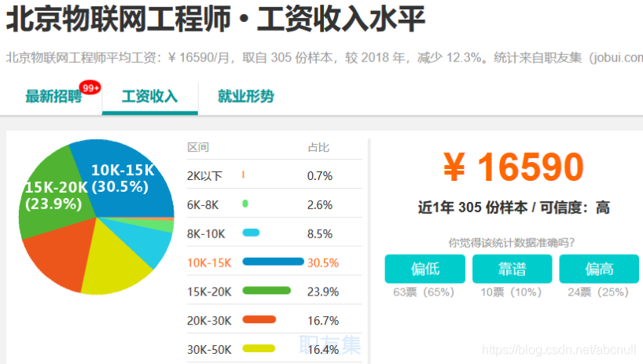Click the 16.7% percentage value
643x364 pixels.
[323, 321]
